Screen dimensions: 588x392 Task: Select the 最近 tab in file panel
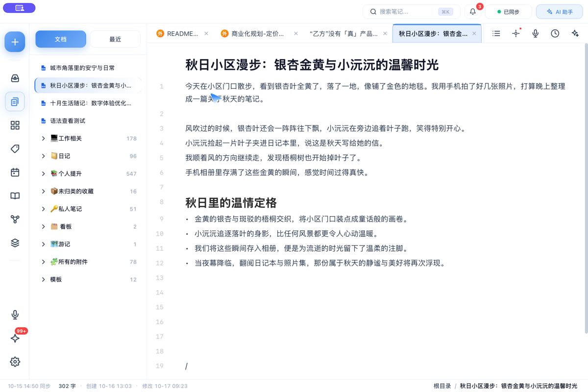pos(115,39)
